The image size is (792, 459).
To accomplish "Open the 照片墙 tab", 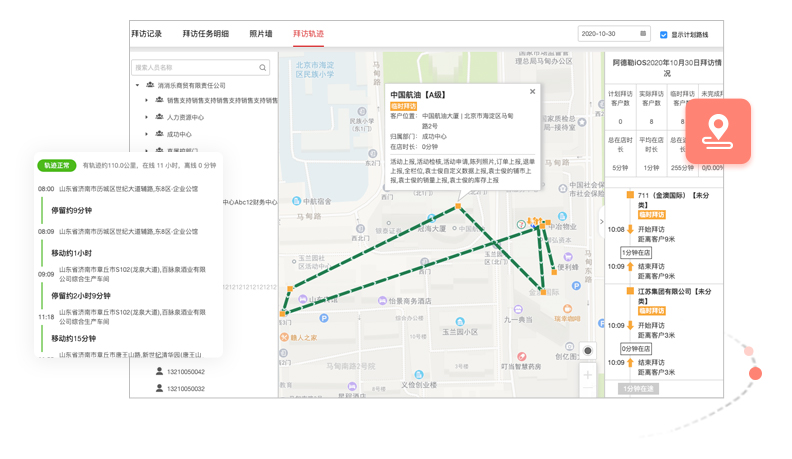I will coord(261,34).
